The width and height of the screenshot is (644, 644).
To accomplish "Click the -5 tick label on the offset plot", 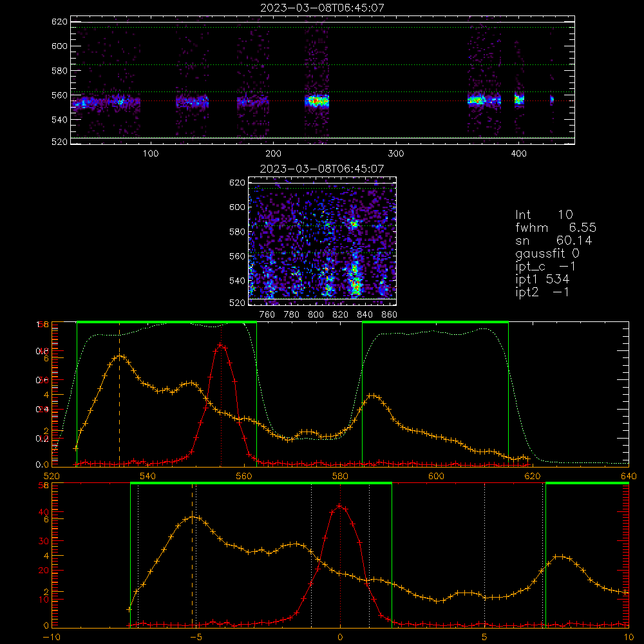I will click(x=196, y=638).
